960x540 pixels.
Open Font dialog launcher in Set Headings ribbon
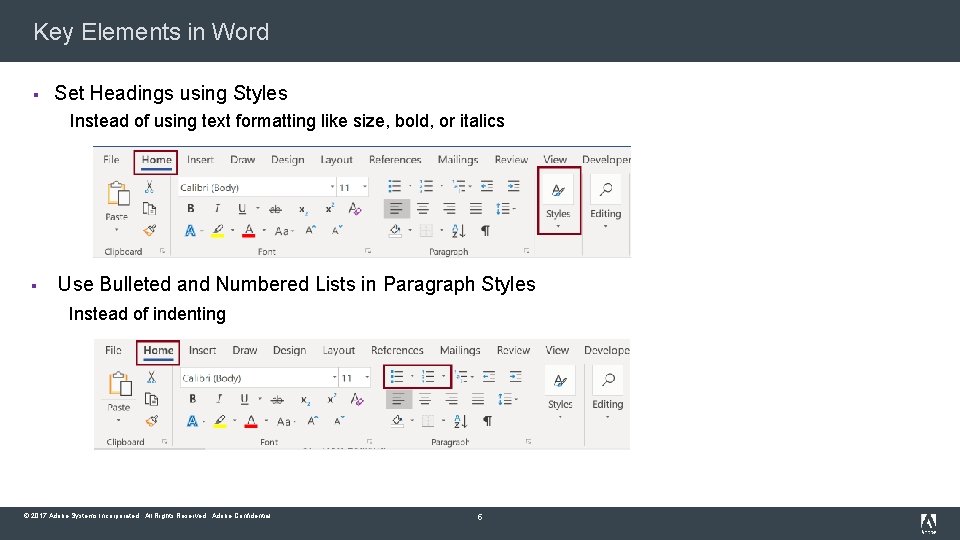point(368,251)
